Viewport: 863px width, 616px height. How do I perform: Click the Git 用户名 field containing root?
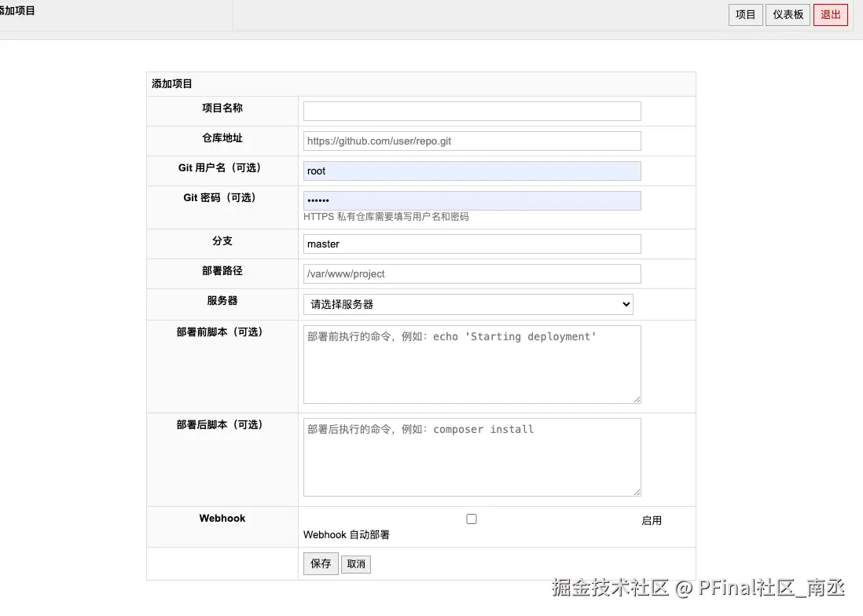click(472, 170)
